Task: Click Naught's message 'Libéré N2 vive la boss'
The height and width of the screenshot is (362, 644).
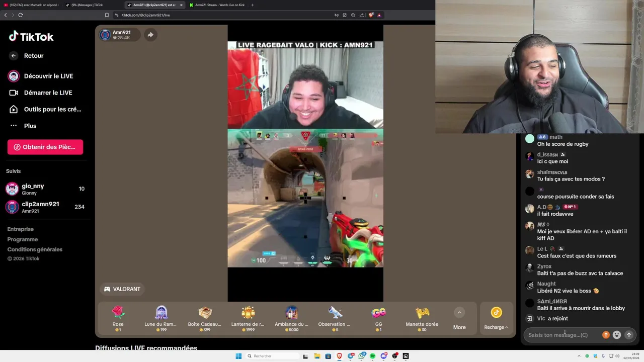Action: click(x=568, y=291)
